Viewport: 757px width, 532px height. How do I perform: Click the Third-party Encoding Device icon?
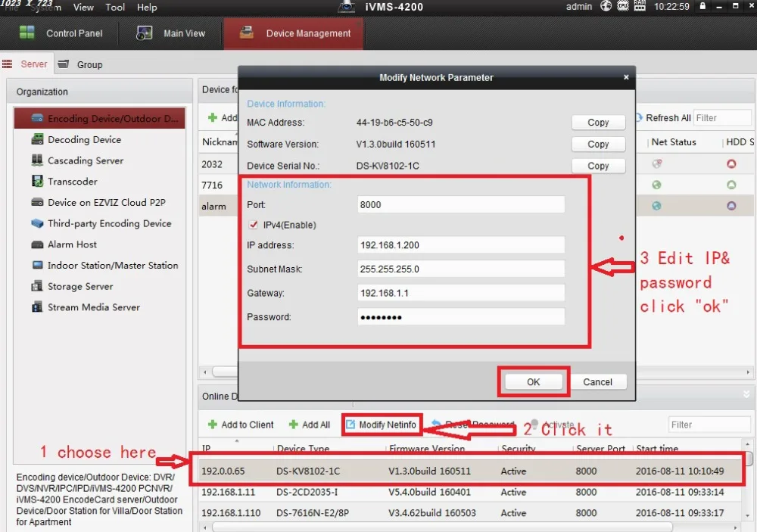pos(37,223)
